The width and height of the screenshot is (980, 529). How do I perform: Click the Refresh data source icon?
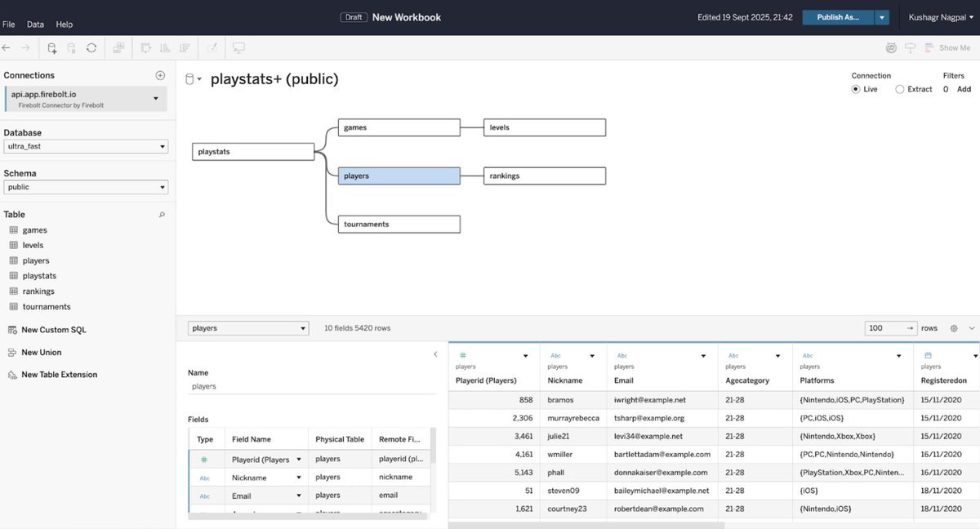(x=91, y=47)
